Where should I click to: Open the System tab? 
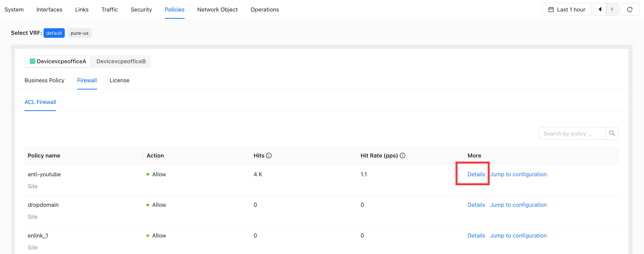pos(14,9)
